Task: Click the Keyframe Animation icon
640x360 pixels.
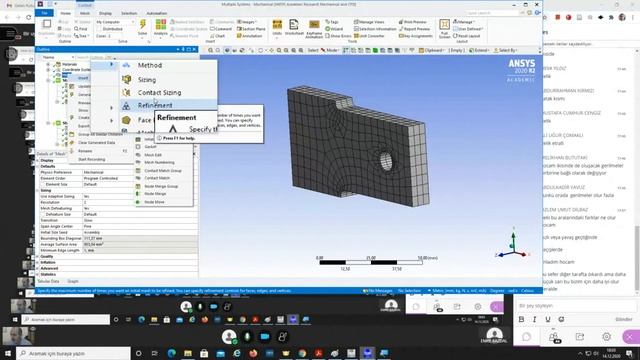Action: click(314, 24)
